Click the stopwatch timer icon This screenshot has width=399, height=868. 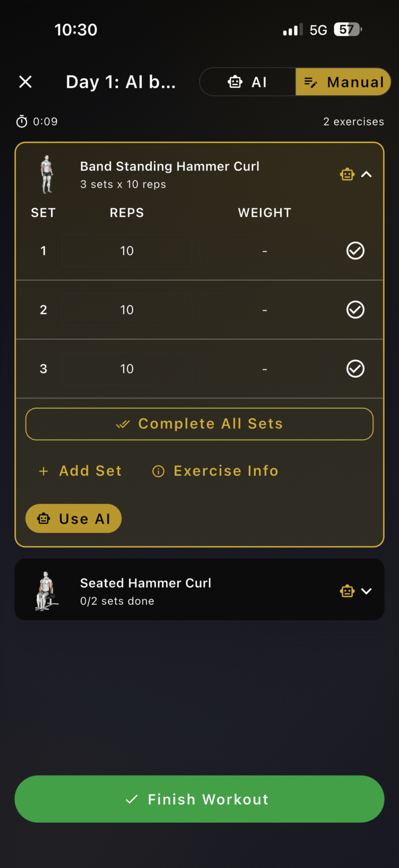[x=21, y=121]
